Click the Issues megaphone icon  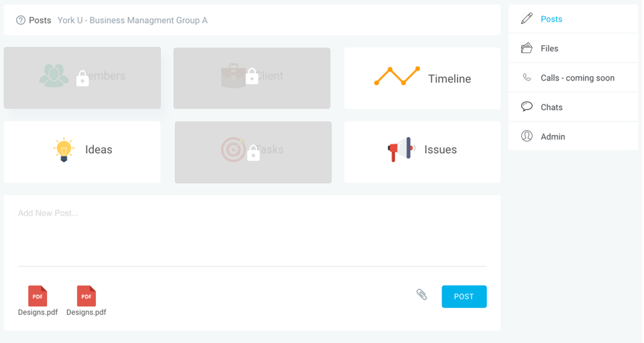(x=402, y=149)
